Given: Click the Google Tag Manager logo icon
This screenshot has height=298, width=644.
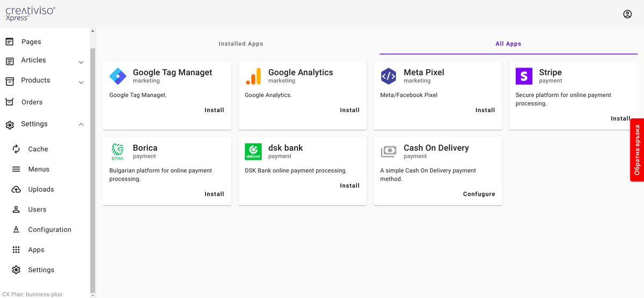Looking at the screenshot, I should tap(118, 76).
